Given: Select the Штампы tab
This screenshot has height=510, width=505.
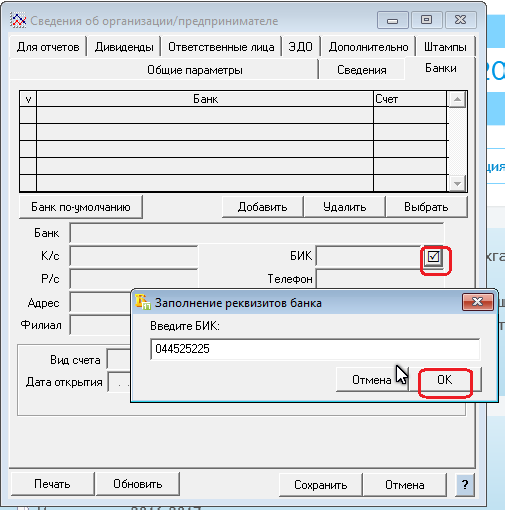Looking at the screenshot, I should click(x=445, y=47).
